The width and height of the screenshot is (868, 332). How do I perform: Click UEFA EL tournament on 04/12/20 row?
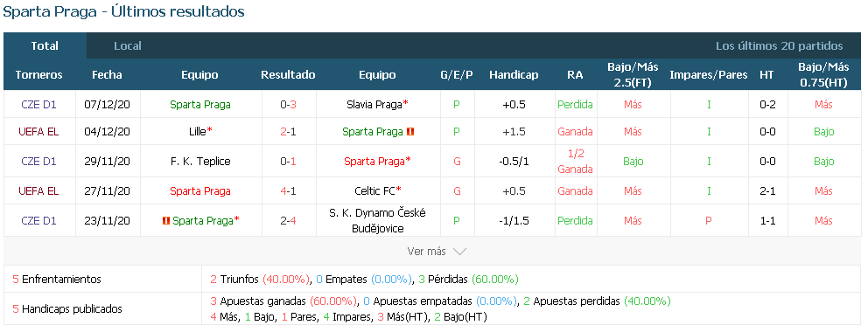[x=38, y=131]
